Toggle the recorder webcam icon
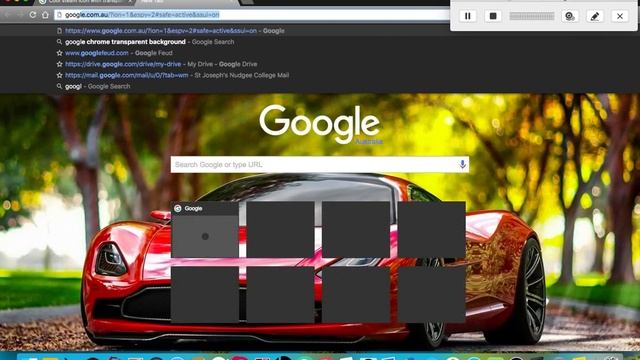Viewport: 640px width, 360px height. [x=570, y=16]
